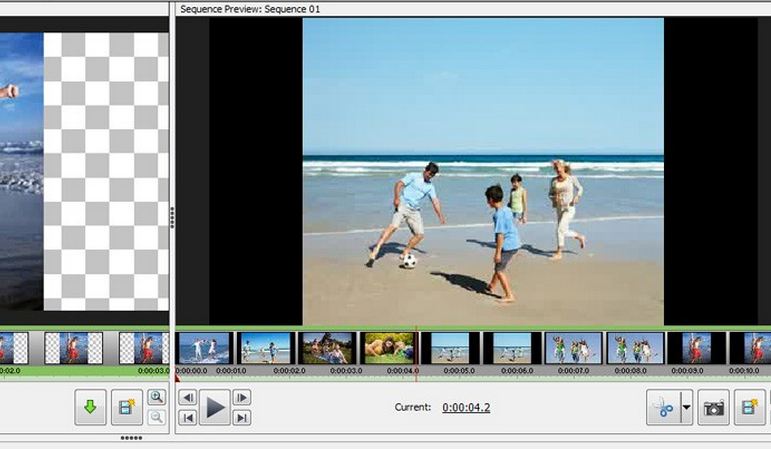Click the 0:00:06.0 timeline label
771x449 pixels.
(517, 370)
